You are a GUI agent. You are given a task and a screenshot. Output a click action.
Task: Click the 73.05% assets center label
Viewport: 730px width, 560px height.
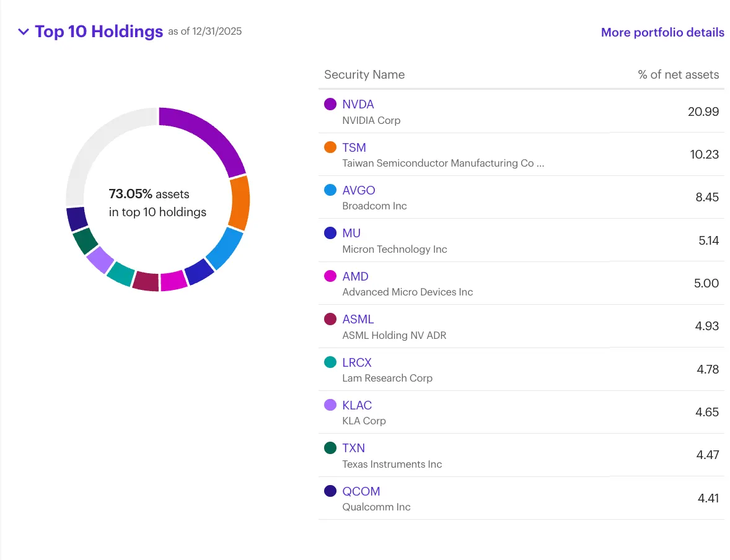tap(157, 203)
